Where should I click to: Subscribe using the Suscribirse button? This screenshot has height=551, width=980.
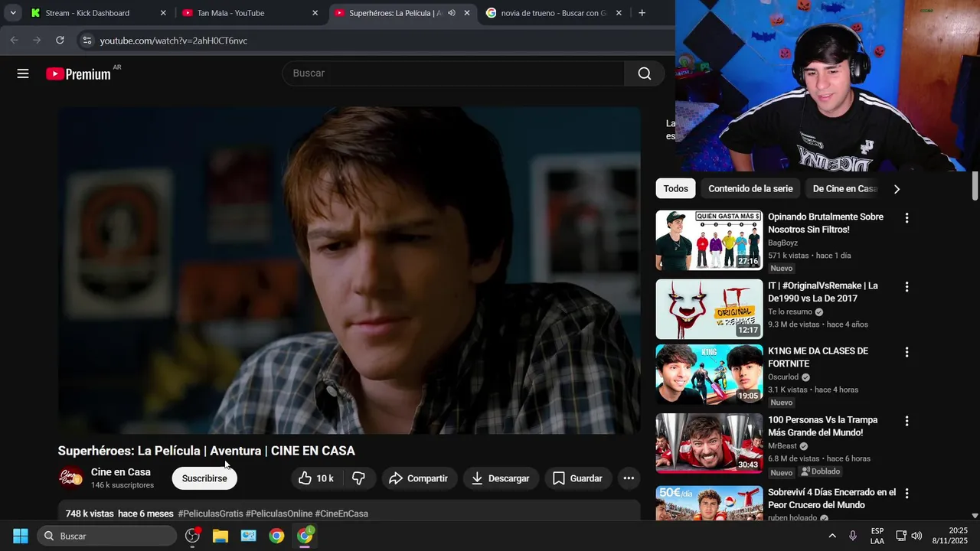click(204, 478)
